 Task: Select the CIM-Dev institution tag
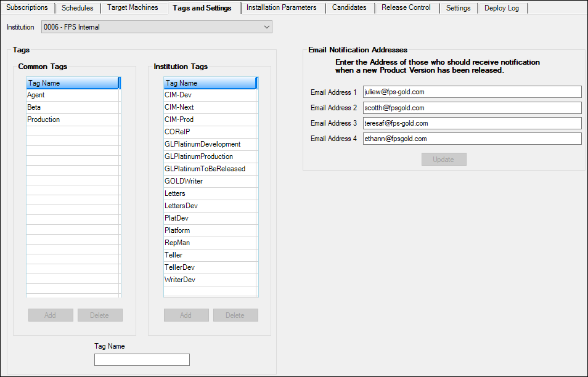(179, 95)
